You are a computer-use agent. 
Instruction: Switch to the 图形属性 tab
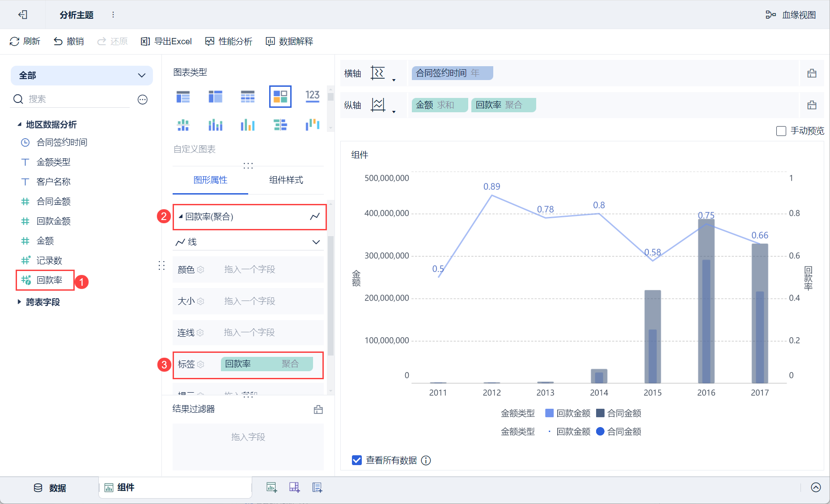click(211, 180)
